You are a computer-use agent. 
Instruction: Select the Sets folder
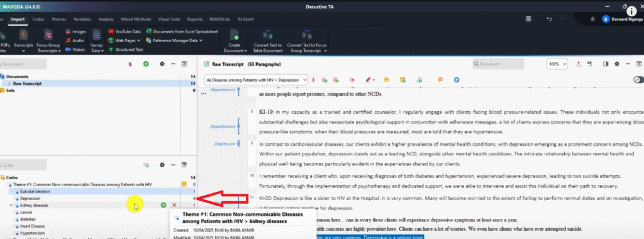(x=10, y=91)
